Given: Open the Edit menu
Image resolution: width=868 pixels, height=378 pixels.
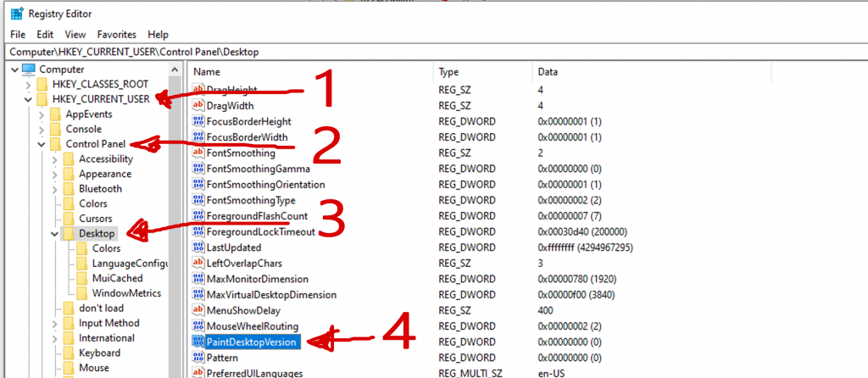Looking at the screenshot, I should [45, 34].
